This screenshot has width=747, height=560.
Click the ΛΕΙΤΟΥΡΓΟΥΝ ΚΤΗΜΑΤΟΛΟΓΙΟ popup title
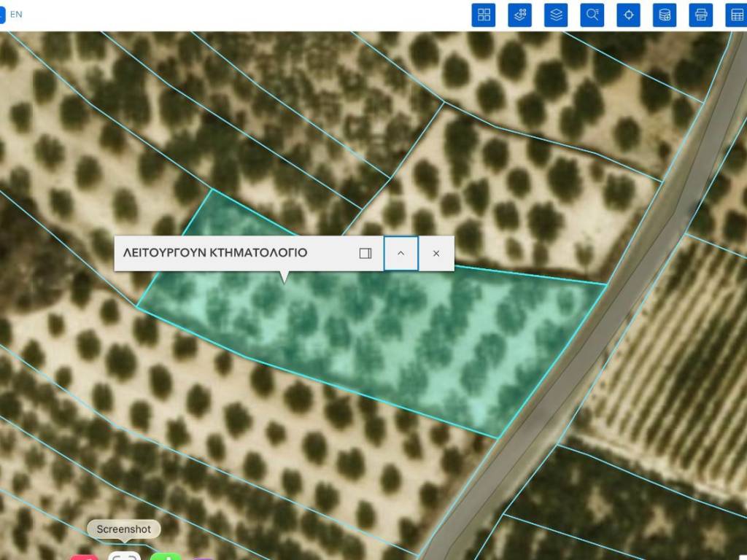tap(215, 253)
